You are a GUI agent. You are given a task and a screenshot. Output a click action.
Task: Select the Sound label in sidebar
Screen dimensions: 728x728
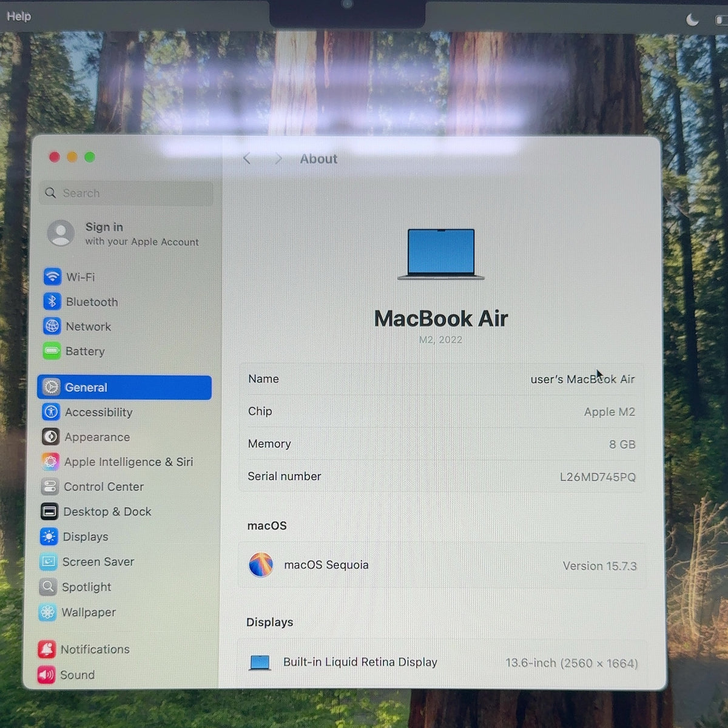tap(78, 675)
